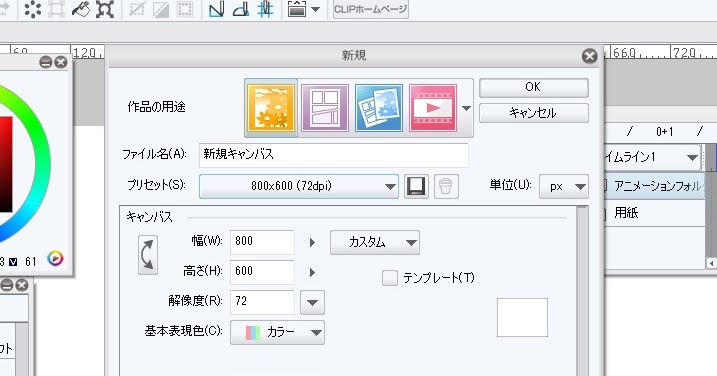Click the CLIP STUDIO camera-like toolbar icon
This screenshot has height=376, width=717.
[x=297, y=9]
